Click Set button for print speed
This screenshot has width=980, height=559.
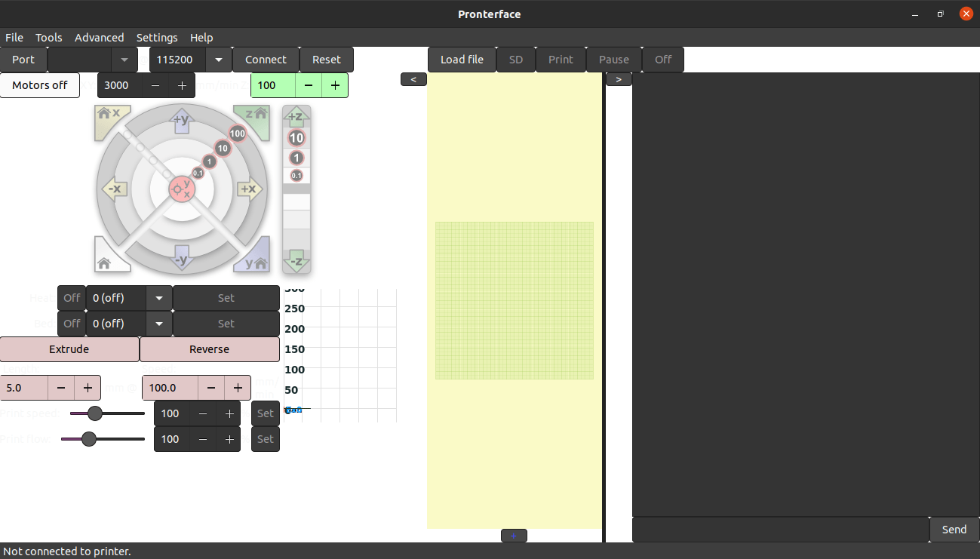[266, 413]
